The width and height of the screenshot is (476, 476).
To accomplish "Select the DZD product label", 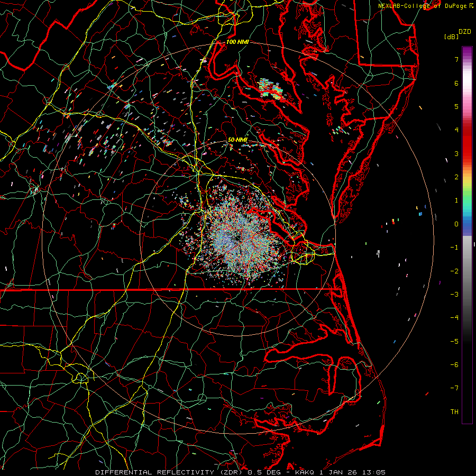I will (x=464, y=32).
